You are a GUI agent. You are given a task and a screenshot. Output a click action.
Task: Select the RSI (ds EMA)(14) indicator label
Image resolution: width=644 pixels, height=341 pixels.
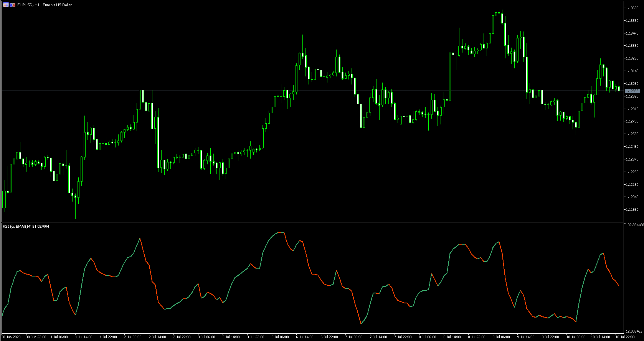point(26,227)
